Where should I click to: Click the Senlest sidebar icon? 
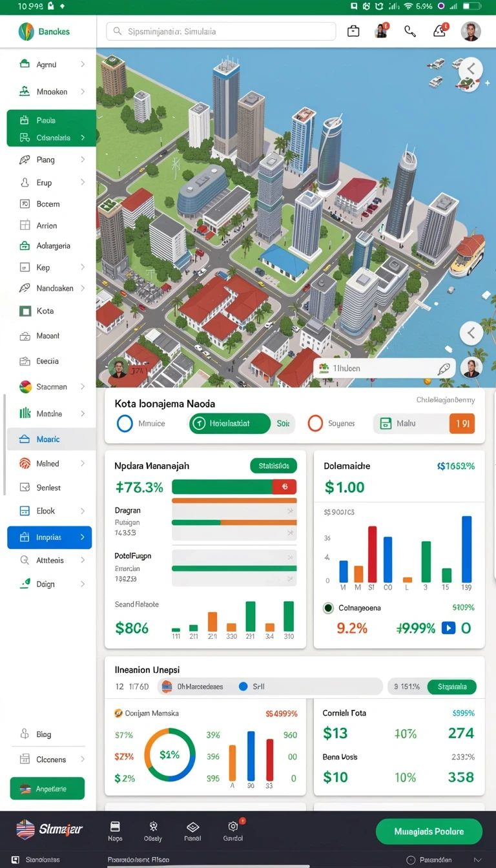[25, 488]
